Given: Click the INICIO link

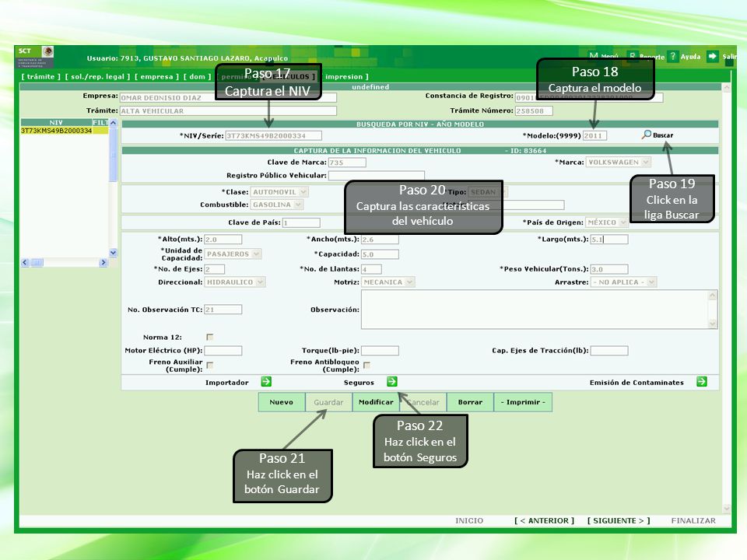Looking at the screenshot, I should coord(469,520).
